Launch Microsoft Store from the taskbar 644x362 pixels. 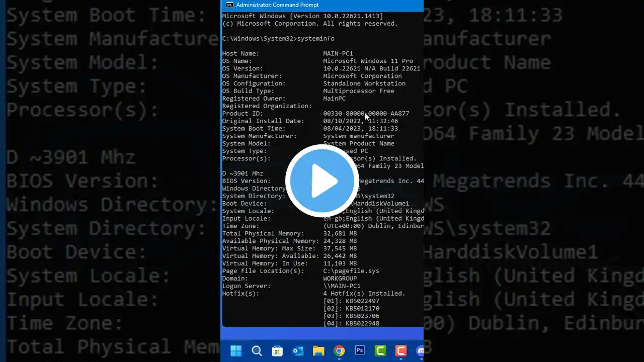click(x=277, y=350)
